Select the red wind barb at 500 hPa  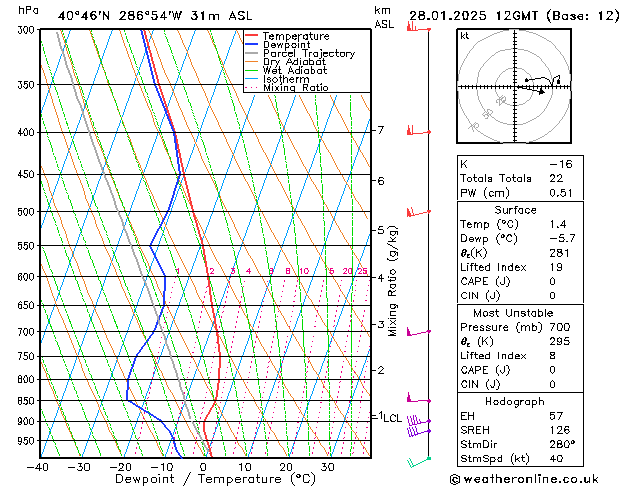(413, 211)
